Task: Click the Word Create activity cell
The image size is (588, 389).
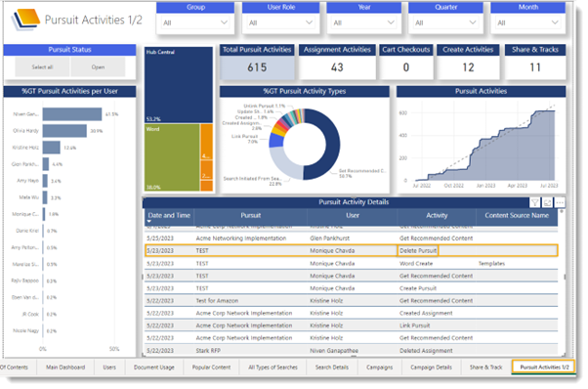Action: click(x=416, y=263)
